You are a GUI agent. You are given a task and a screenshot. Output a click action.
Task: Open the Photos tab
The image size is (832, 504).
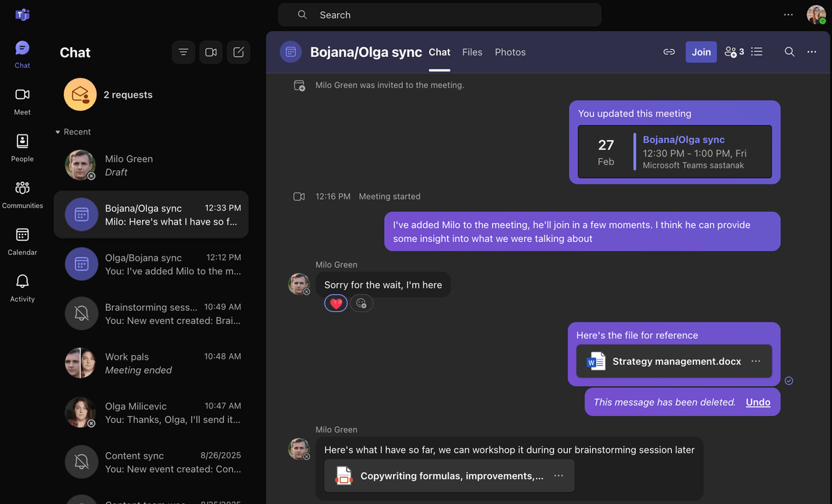point(510,52)
